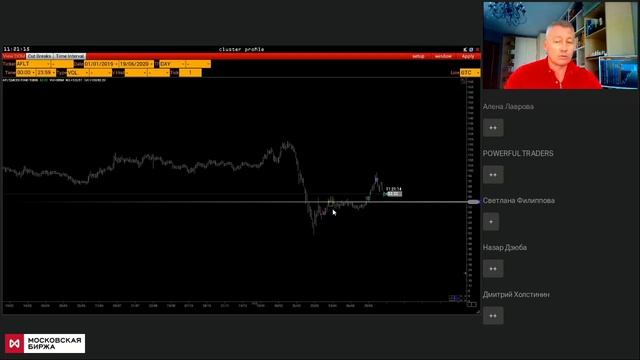Open the 00:00 start time dropdown
This screenshot has width=640, height=360.
(x=26, y=73)
